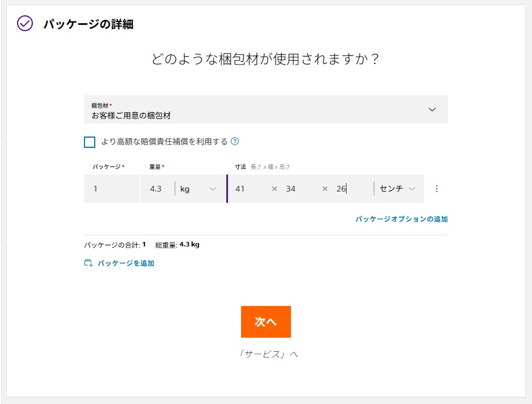
Task: Click the package-add icon beside パッケージを追加
Action: pyautogui.click(x=88, y=263)
